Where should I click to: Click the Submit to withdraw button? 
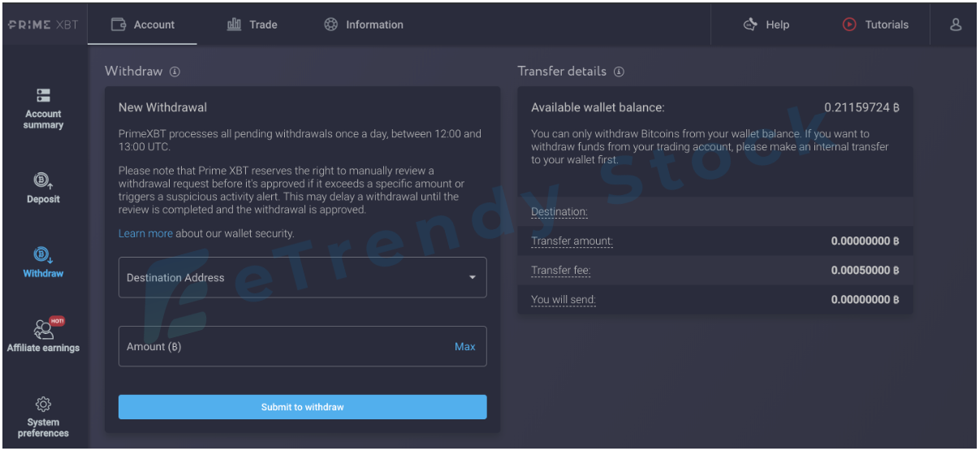coord(303,407)
